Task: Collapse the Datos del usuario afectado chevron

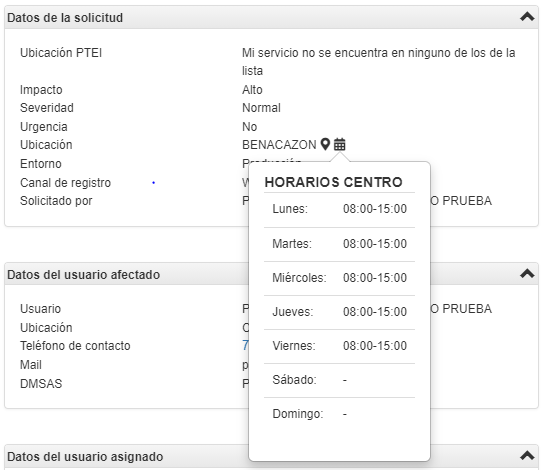Action: [x=527, y=274]
